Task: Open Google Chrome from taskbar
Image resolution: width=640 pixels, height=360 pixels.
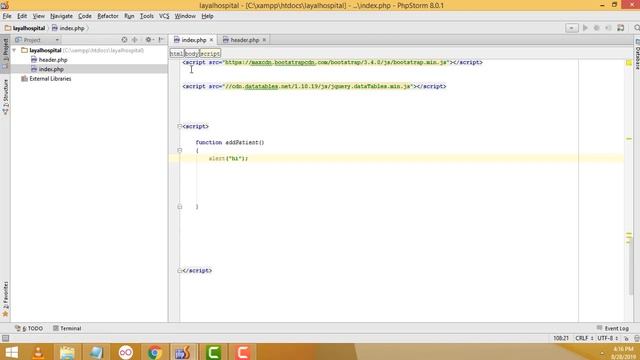Action: tap(155, 352)
